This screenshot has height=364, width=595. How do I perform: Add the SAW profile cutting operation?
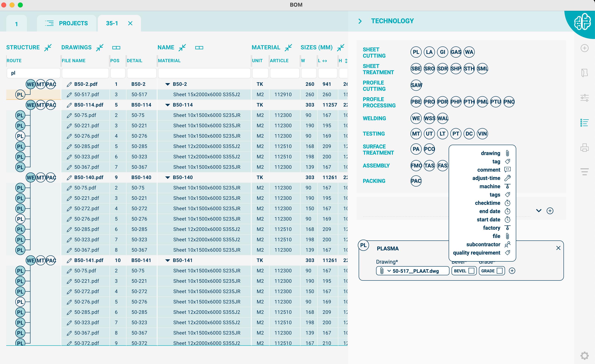[416, 85]
